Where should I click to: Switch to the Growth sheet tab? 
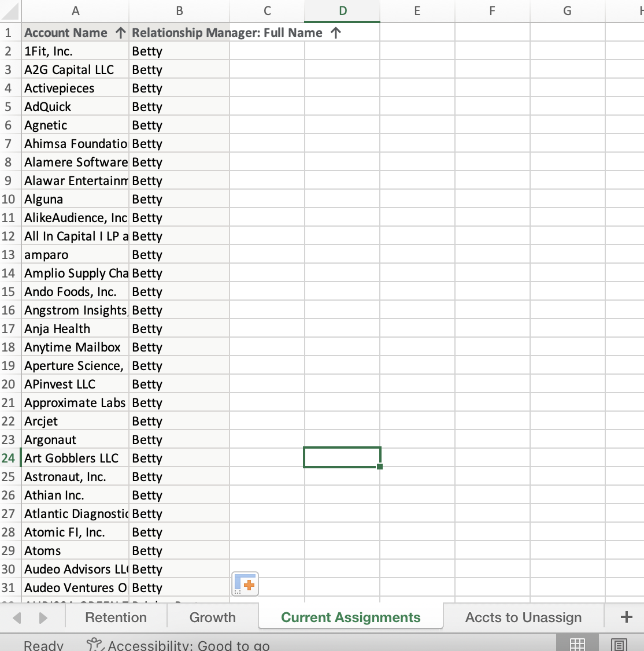pos(212,617)
